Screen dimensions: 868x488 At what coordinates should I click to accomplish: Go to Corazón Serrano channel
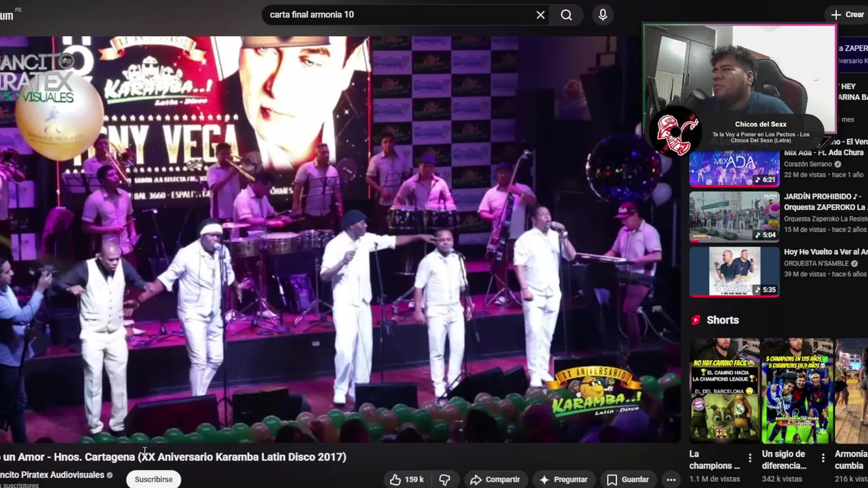point(809,164)
